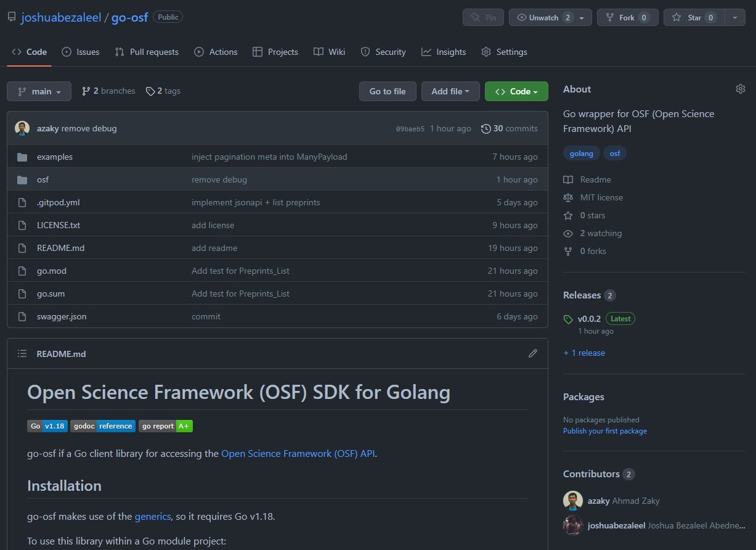Image resolution: width=756 pixels, height=550 pixels.
Task: Open the About settings gear icon
Action: pos(740,89)
